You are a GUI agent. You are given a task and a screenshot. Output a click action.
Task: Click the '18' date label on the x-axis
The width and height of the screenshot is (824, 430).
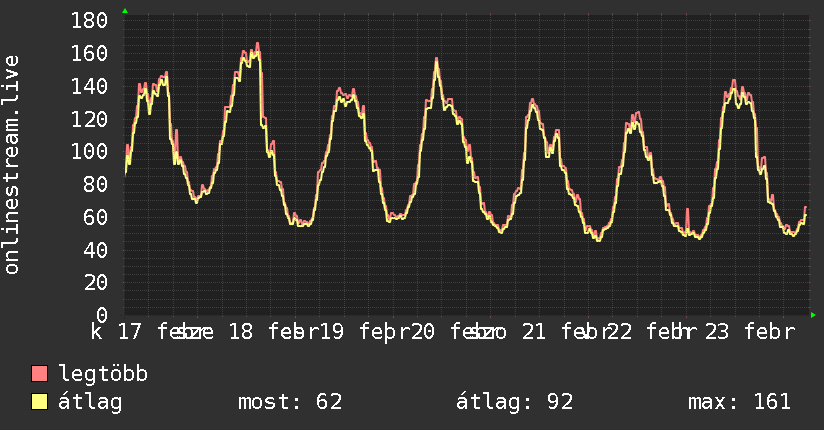(x=240, y=333)
